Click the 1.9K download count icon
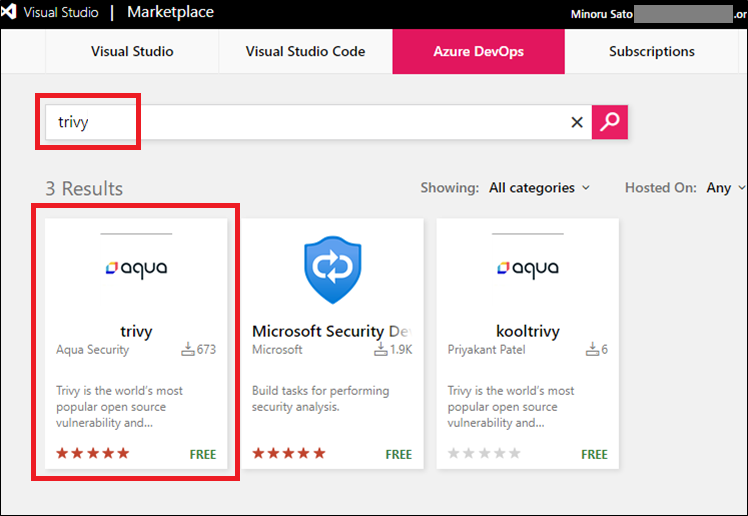Viewport: 748px width, 516px height. (380, 349)
